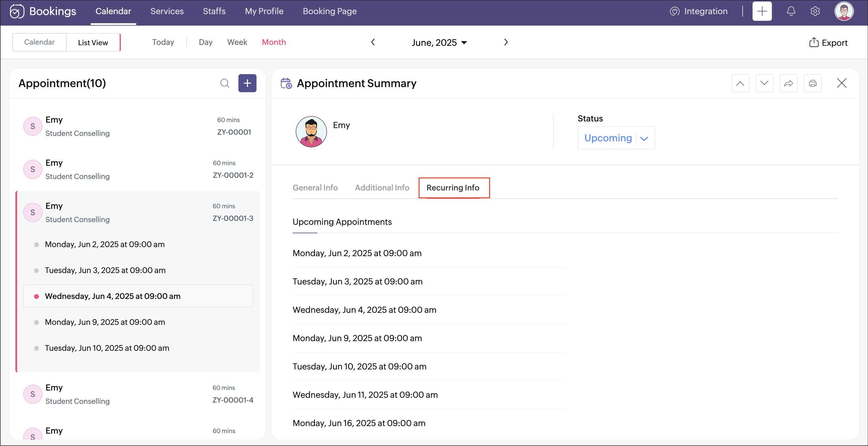Viewport: 868px width, 446px height.
Task: Click the Bookings logo icon
Action: (17, 11)
